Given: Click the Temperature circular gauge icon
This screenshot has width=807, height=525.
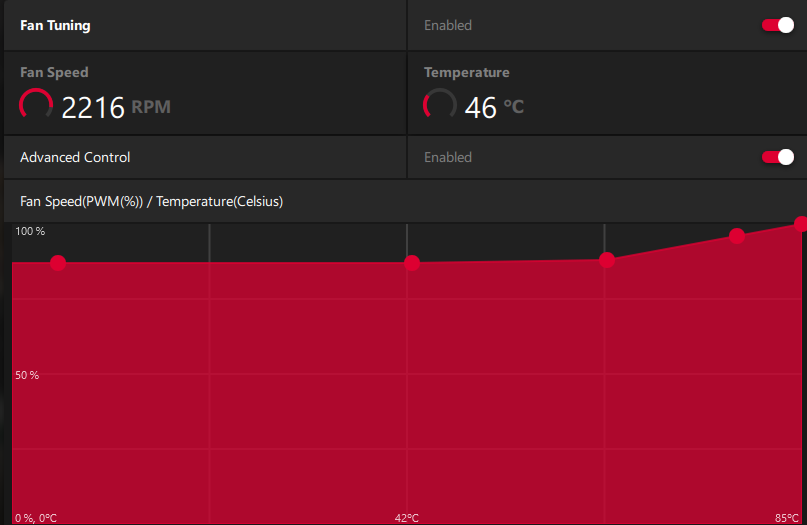Looking at the screenshot, I should (x=440, y=105).
